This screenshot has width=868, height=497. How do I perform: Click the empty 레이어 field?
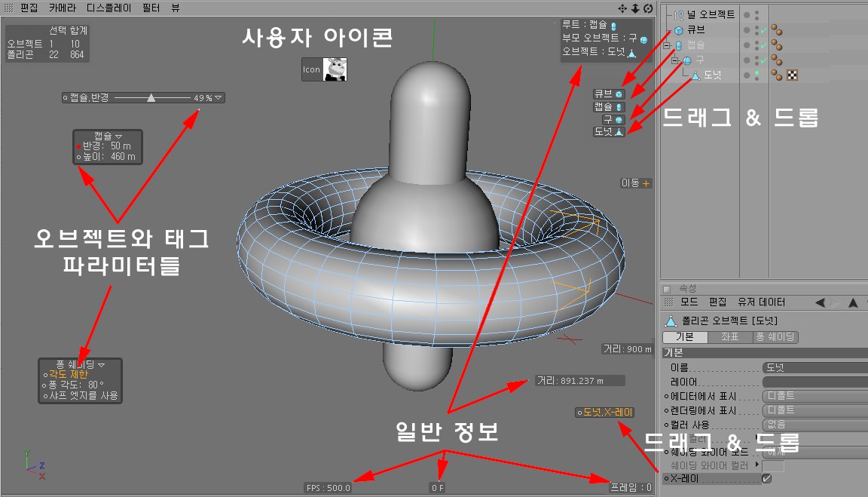[815, 382]
